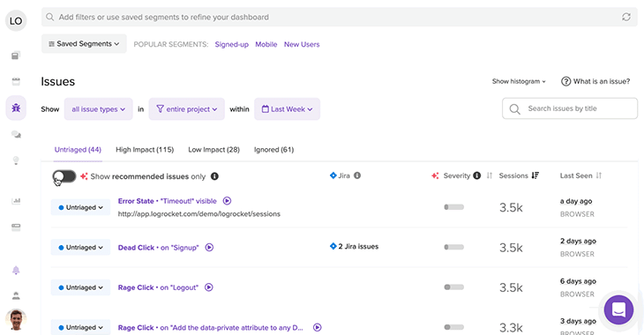Click severity bar for Error State issue
This screenshot has height=335, width=644.
coord(453,207)
